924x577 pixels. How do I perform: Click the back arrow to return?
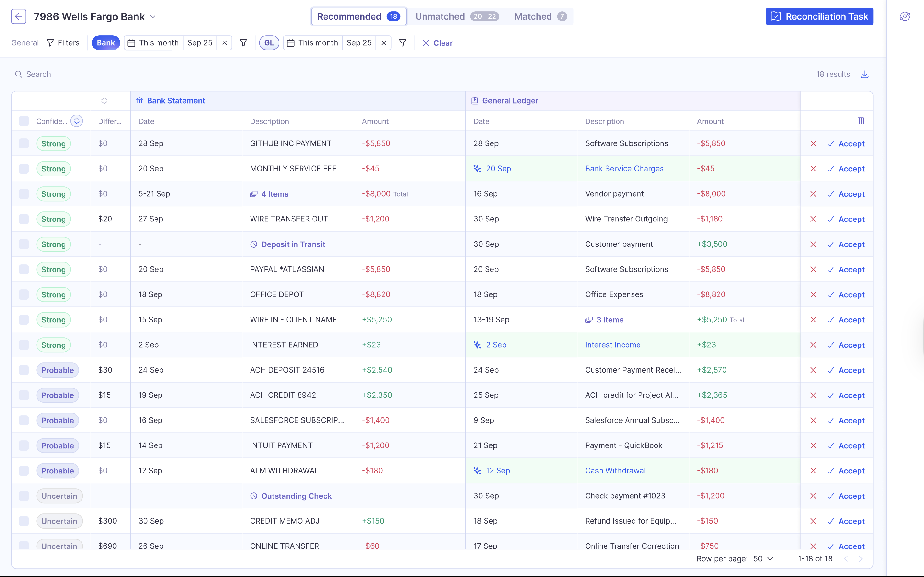tap(18, 16)
